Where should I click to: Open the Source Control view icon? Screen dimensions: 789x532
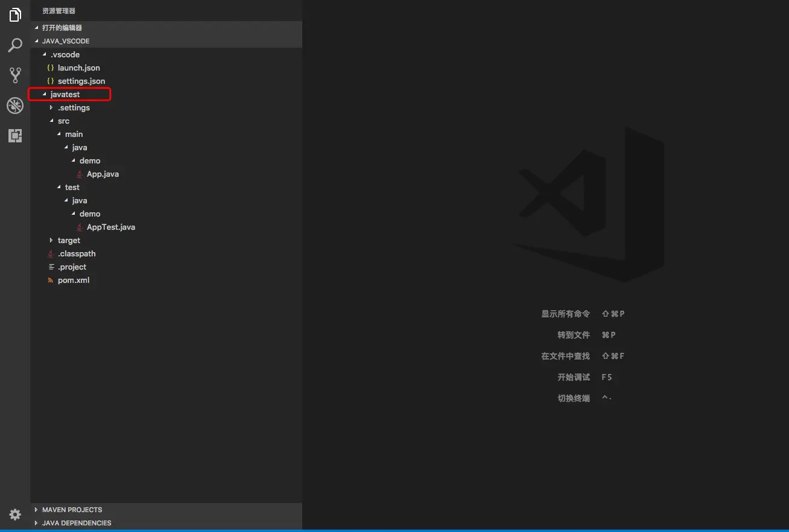click(x=15, y=75)
